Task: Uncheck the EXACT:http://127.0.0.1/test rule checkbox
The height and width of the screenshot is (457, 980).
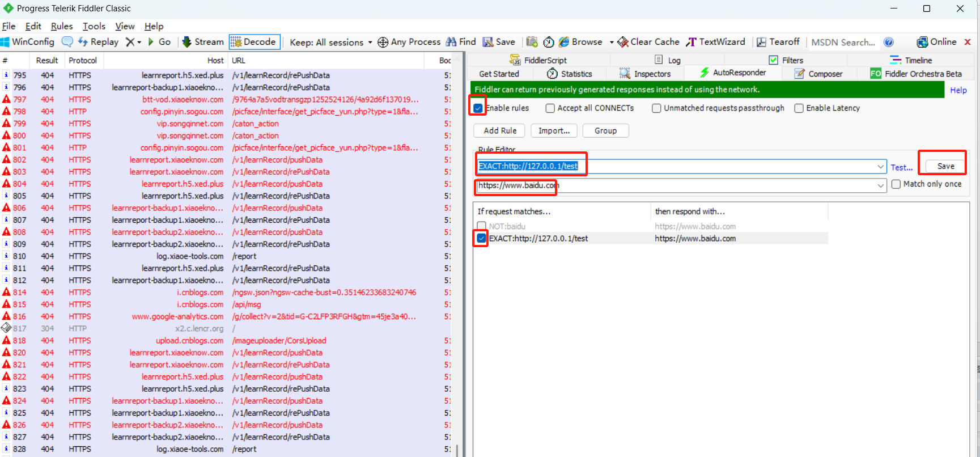Action: (482, 239)
